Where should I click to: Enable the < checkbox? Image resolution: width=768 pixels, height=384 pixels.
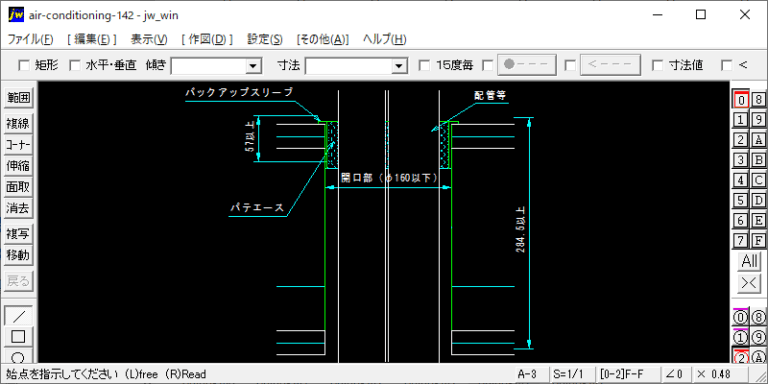point(727,65)
